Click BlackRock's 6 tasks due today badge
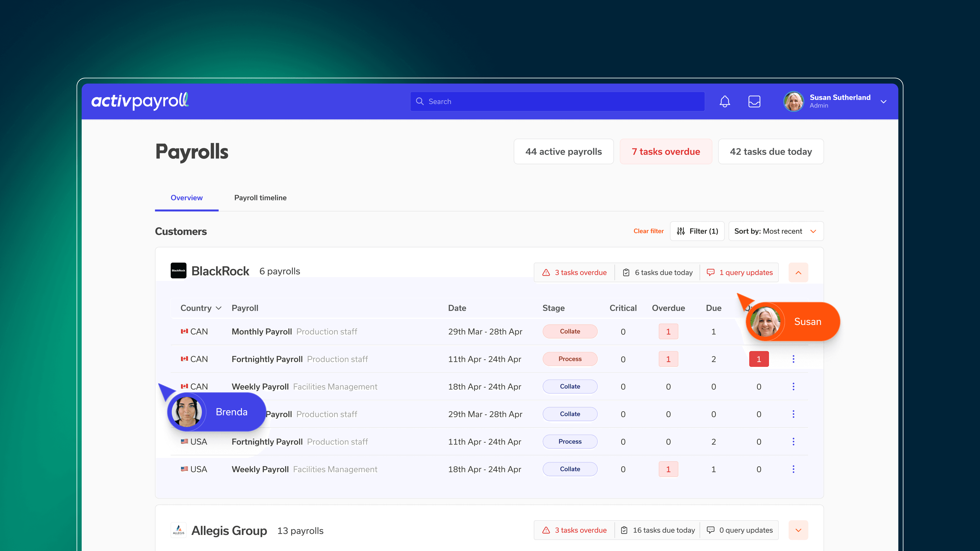This screenshot has height=551, width=980. point(657,273)
